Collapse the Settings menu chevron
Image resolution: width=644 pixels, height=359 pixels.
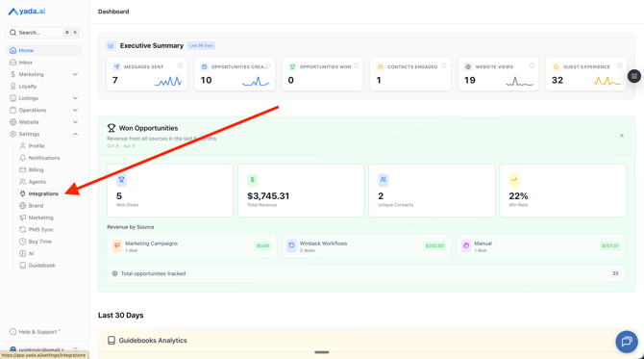[75, 134]
